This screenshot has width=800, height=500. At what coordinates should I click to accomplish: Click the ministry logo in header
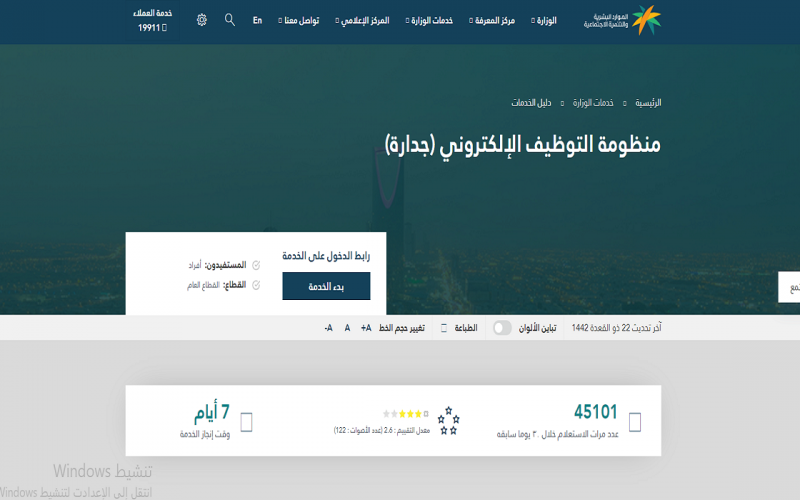pyautogui.click(x=622, y=20)
